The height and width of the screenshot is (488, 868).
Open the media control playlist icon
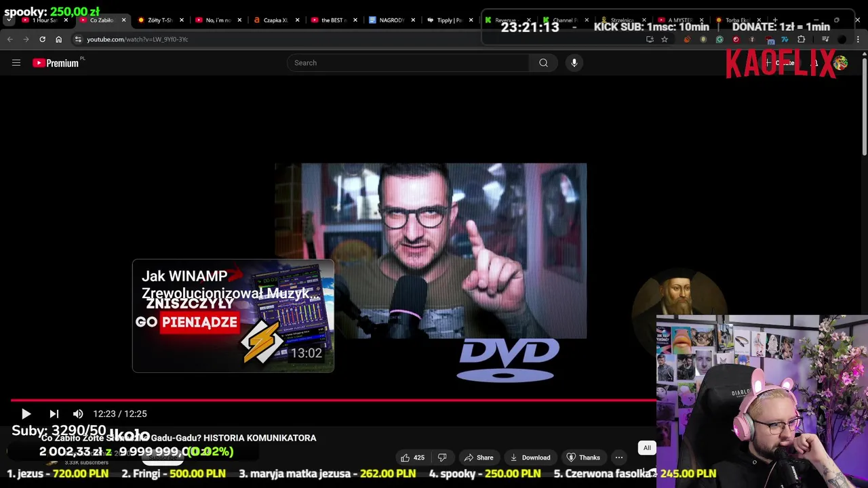click(825, 39)
